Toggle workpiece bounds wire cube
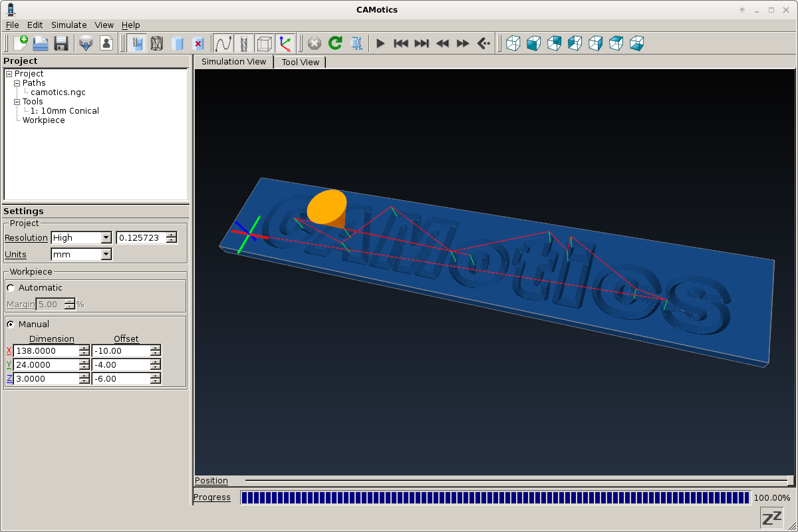This screenshot has height=532, width=798. pyautogui.click(x=264, y=43)
